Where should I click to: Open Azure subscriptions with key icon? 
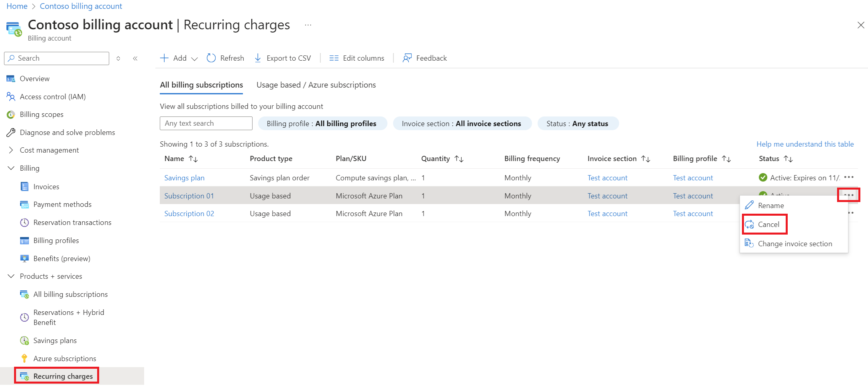coord(65,359)
